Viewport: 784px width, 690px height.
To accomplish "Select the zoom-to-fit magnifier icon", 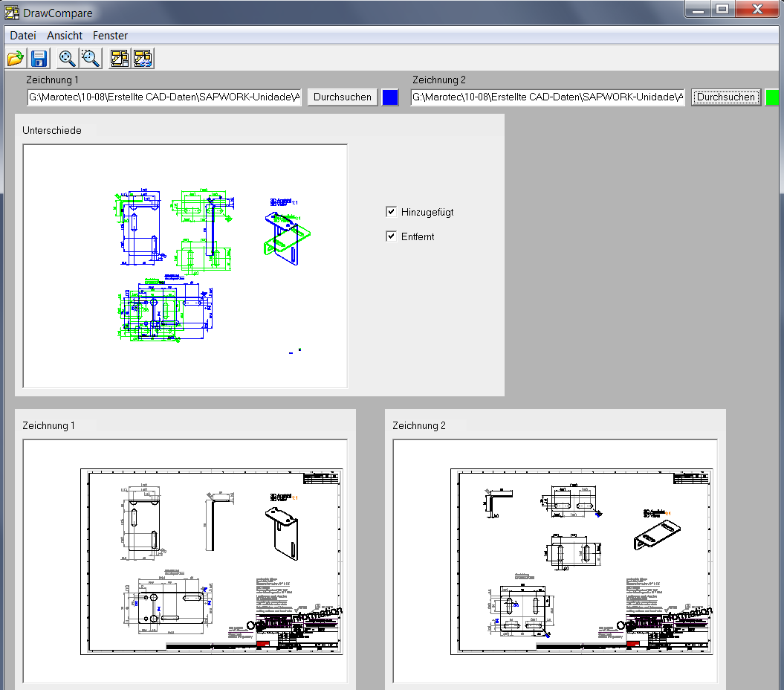I will [66, 58].
